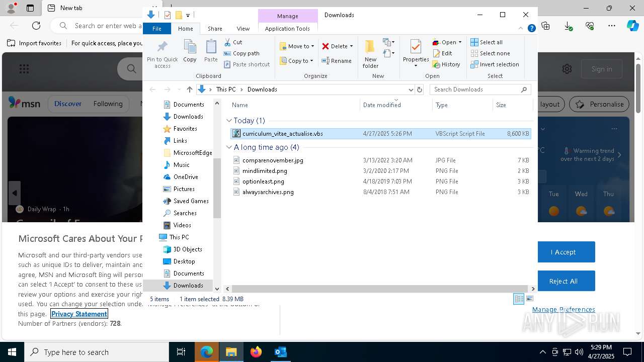This screenshot has width=644, height=362.
Task: Click Invert selection in ribbon
Action: (495, 64)
